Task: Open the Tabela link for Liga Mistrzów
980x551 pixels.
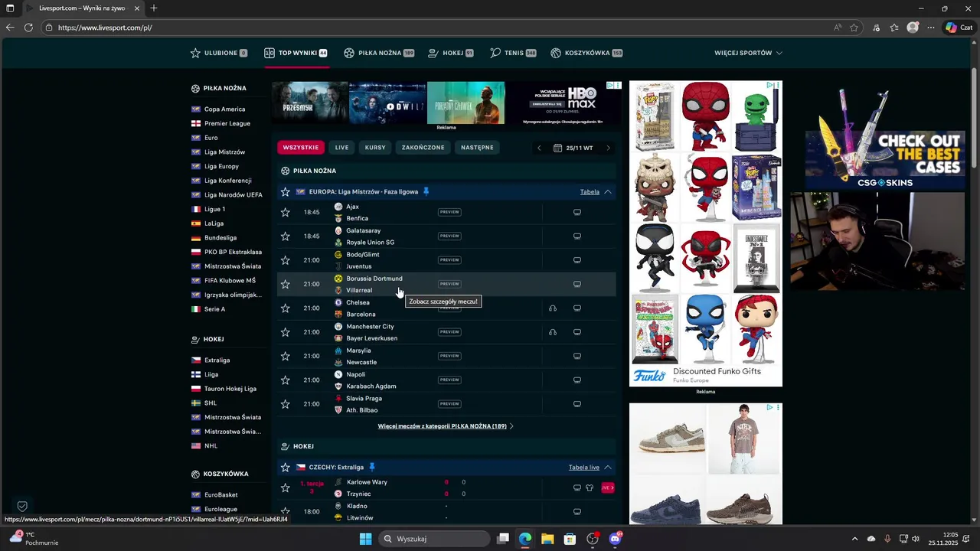Action: tap(590, 192)
